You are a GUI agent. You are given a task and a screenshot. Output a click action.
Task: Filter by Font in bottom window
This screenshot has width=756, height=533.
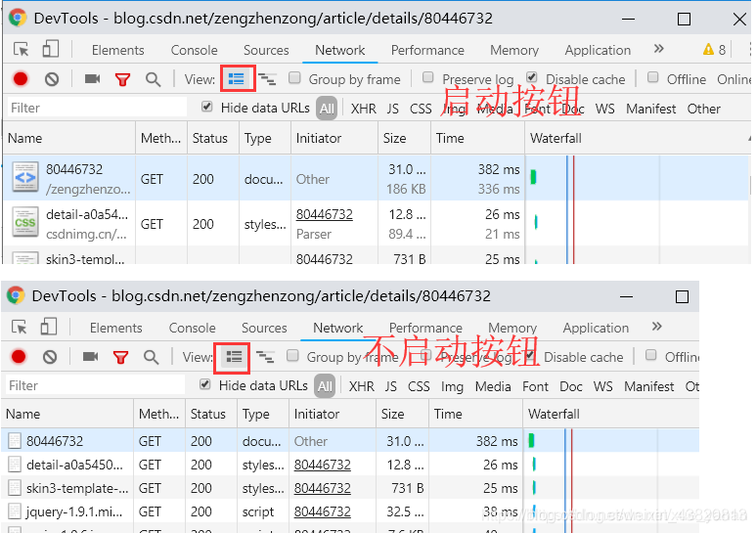pos(535,386)
